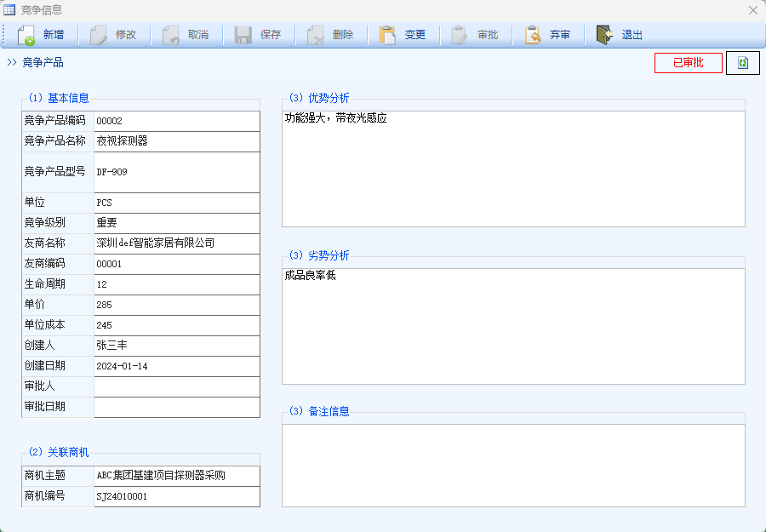The image size is (766, 532).
Task: Click the (1) 基本信息 section header
Action: (x=59, y=98)
